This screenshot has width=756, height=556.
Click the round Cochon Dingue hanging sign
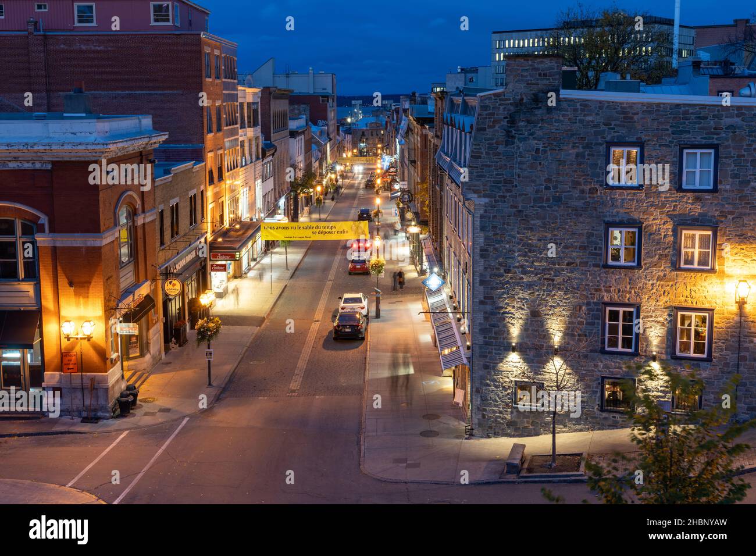coord(173,287)
